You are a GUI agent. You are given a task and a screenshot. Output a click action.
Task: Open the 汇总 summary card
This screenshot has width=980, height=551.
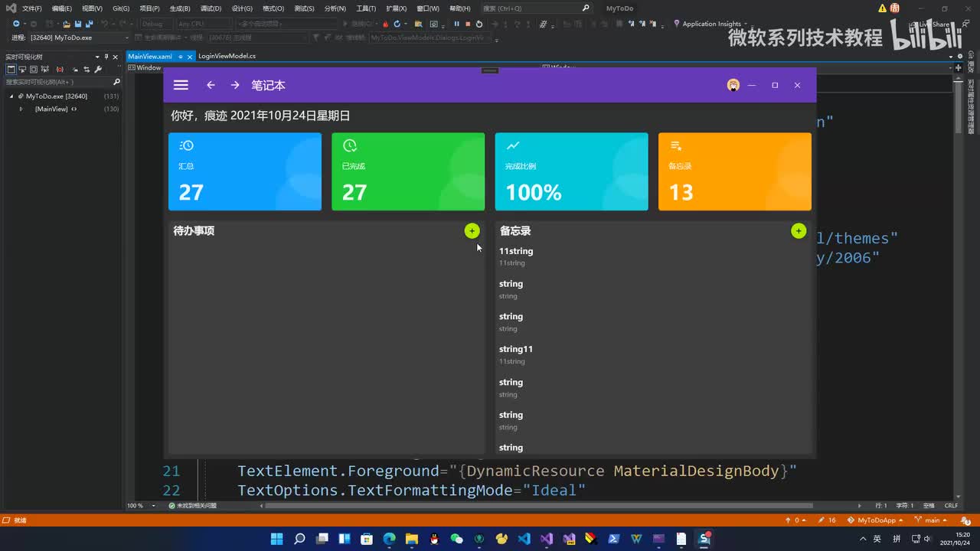click(245, 171)
